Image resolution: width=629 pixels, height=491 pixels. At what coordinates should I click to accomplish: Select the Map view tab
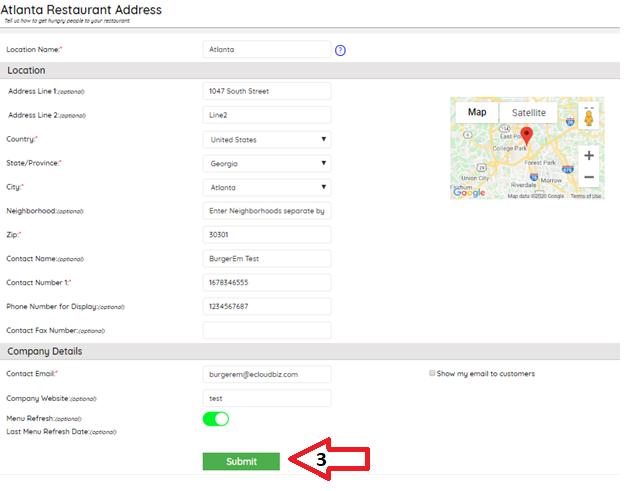tap(477, 113)
